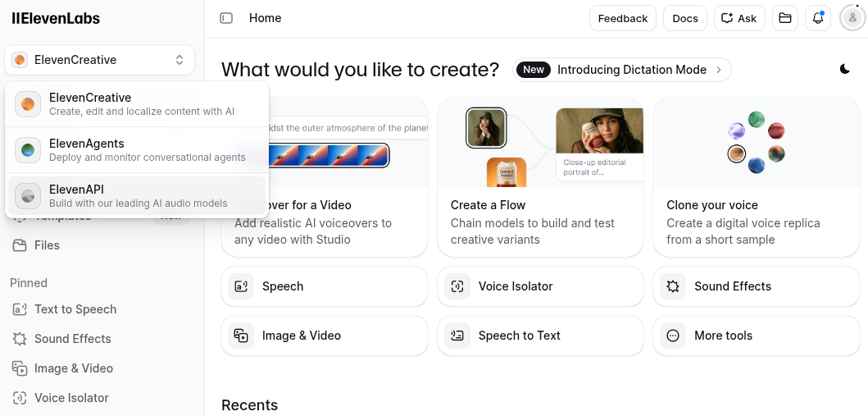Click the Ask button
This screenshot has height=416, width=868.
pos(739,18)
